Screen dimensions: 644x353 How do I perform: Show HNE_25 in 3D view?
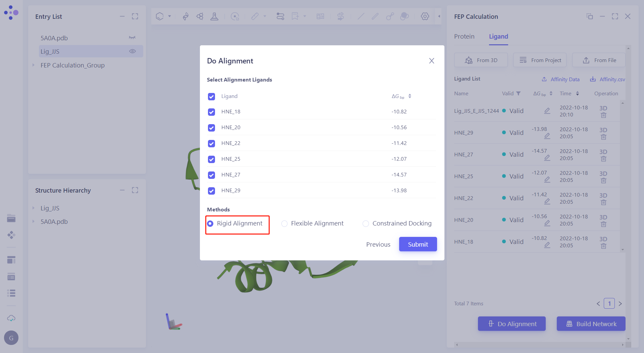coord(603,173)
